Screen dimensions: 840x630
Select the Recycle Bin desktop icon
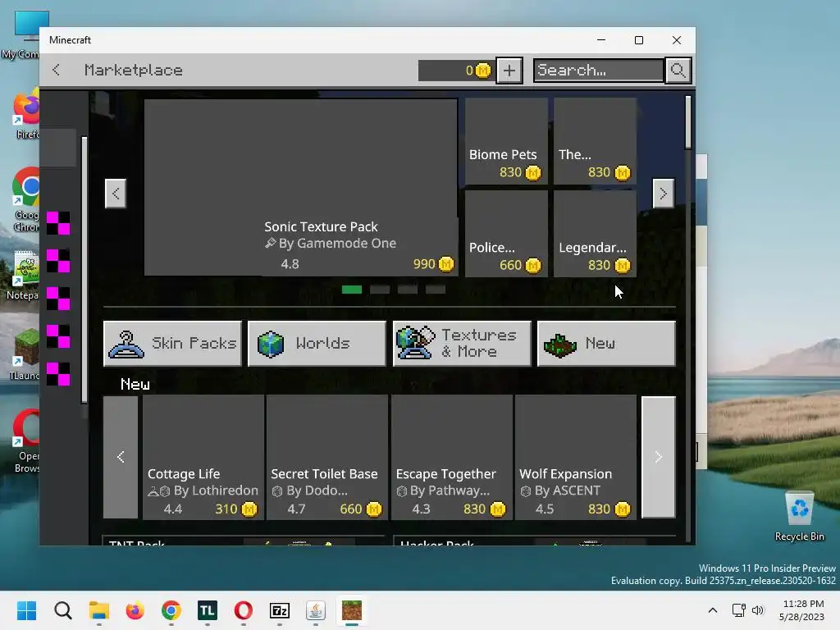tap(799, 517)
